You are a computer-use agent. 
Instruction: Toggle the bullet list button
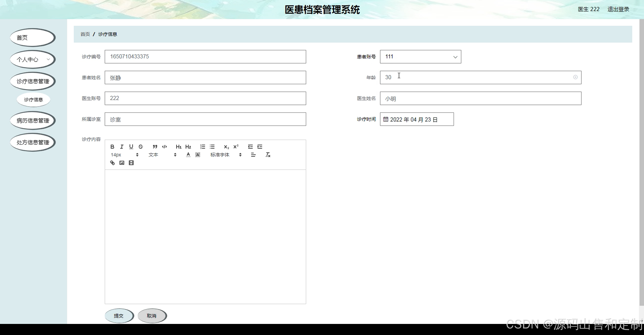click(x=212, y=147)
